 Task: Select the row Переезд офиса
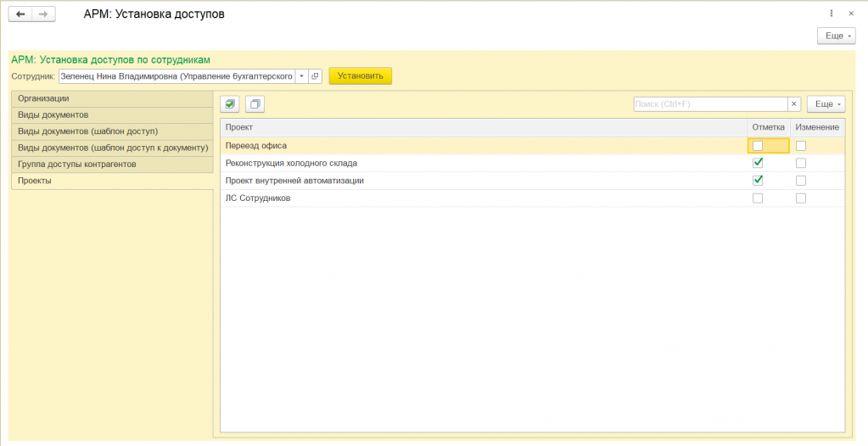tap(533, 146)
